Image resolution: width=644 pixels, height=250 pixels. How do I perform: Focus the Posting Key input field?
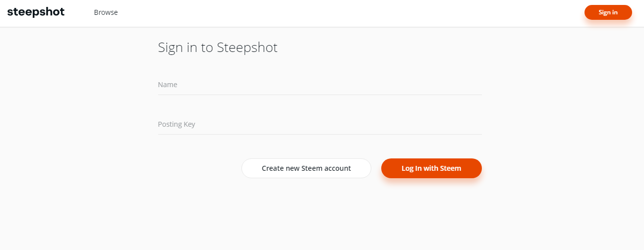[x=320, y=124]
